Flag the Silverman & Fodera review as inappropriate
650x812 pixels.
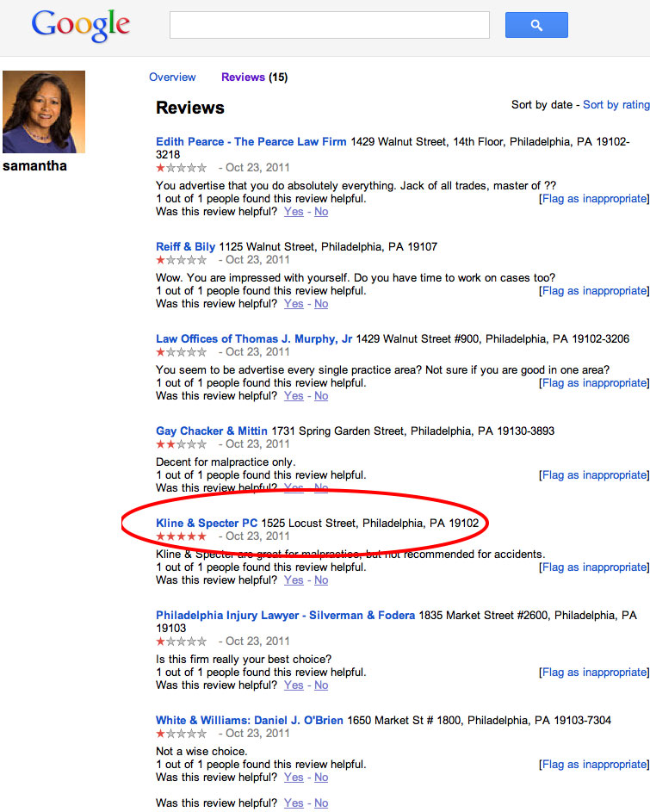pyautogui.click(x=594, y=673)
